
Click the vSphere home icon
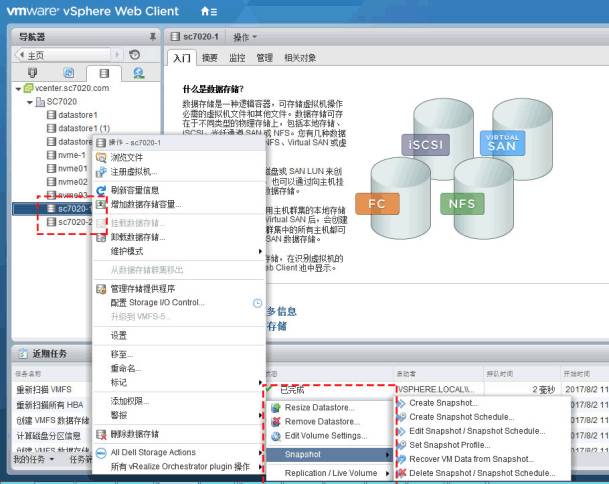coord(205,11)
